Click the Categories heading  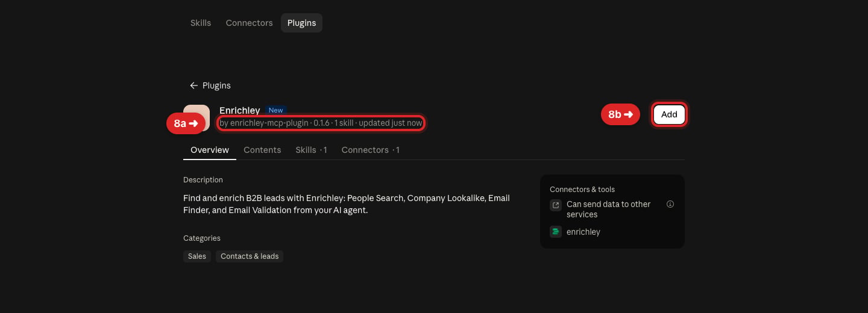202,238
